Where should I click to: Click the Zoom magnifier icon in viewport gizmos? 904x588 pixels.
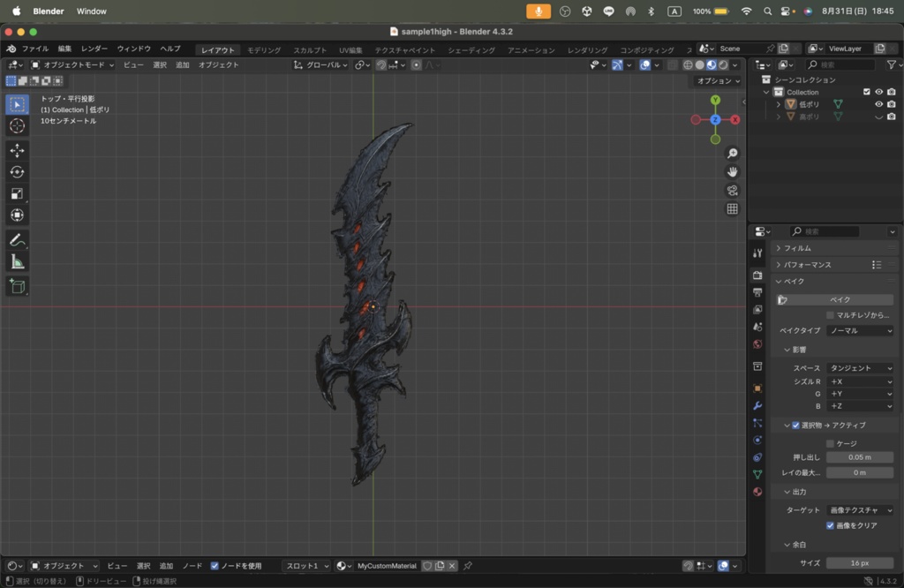click(x=731, y=153)
